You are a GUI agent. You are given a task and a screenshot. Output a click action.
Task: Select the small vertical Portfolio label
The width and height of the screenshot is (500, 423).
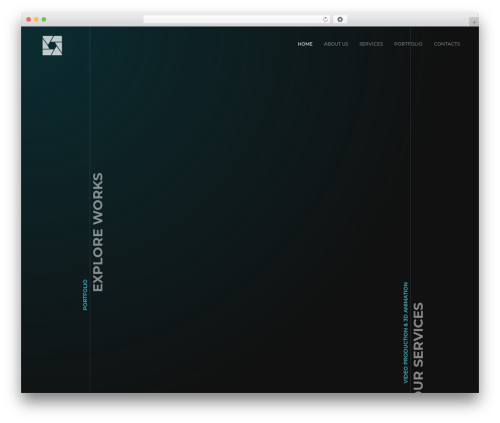pyautogui.click(x=85, y=295)
